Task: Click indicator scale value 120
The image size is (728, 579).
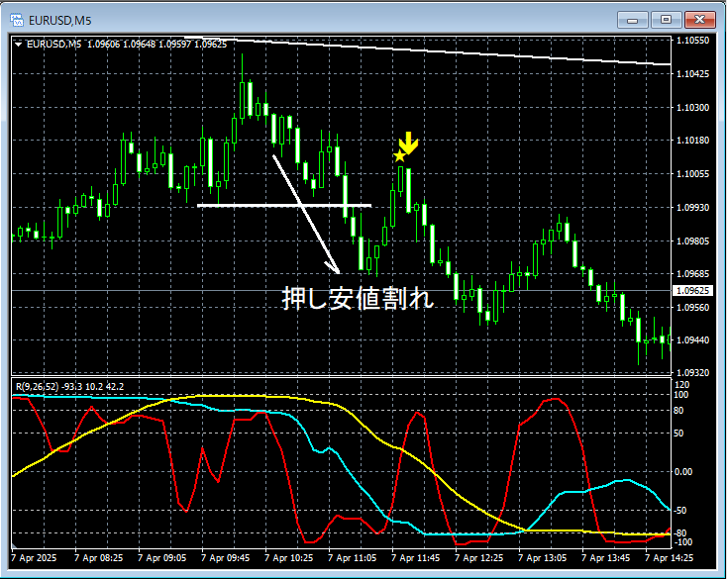Action: pyautogui.click(x=682, y=385)
